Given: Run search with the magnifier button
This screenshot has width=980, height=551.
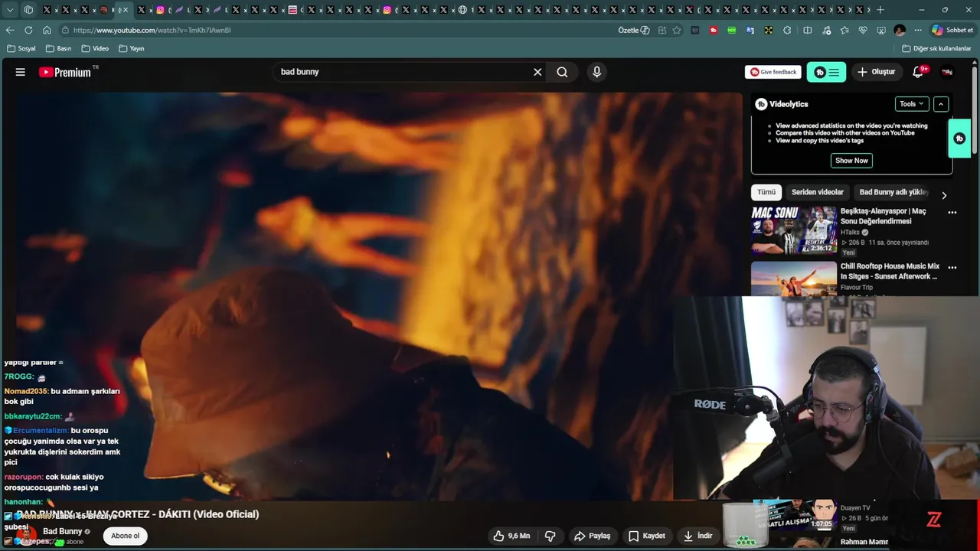Looking at the screenshot, I should [x=562, y=72].
